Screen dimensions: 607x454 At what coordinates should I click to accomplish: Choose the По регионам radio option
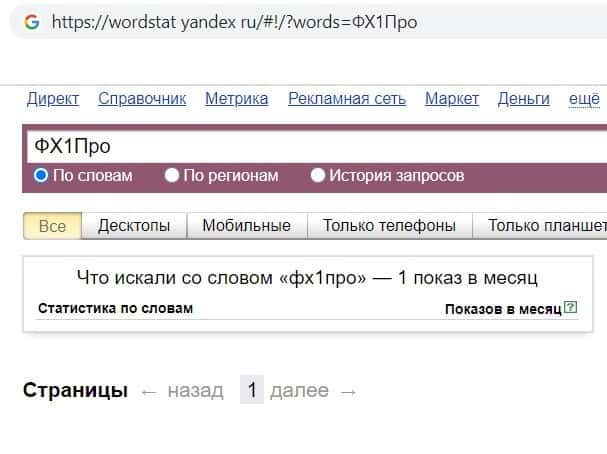click(x=172, y=175)
